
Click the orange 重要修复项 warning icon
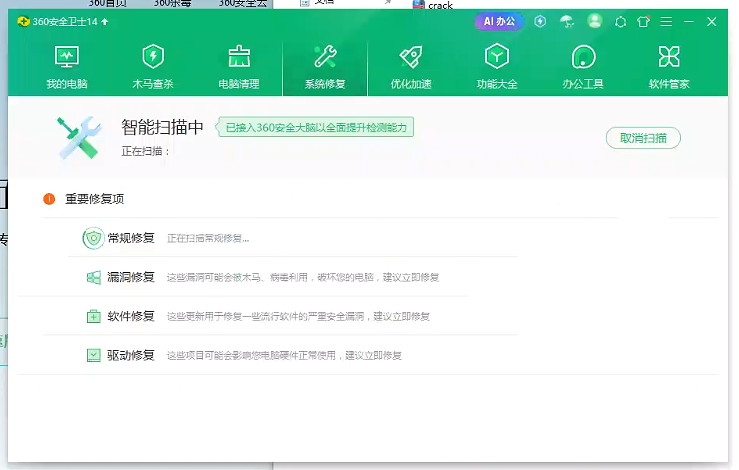(x=49, y=199)
